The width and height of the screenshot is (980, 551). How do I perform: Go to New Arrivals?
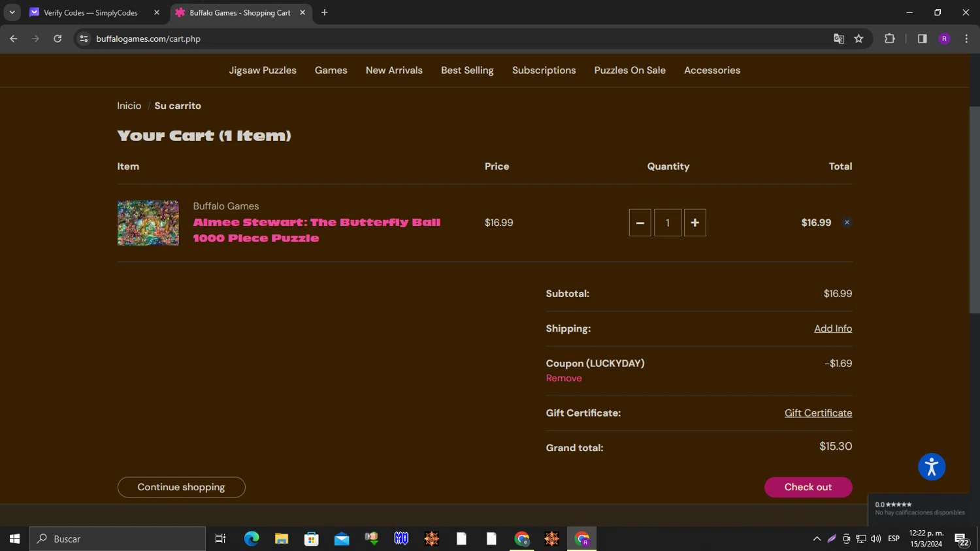(x=394, y=71)
